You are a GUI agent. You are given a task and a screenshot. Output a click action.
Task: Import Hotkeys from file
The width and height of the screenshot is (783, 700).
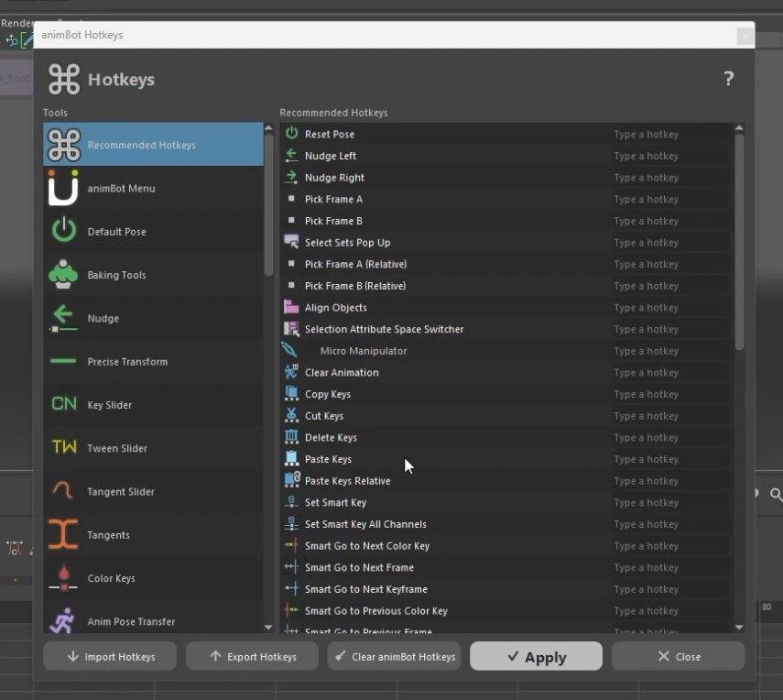point(110,656)
